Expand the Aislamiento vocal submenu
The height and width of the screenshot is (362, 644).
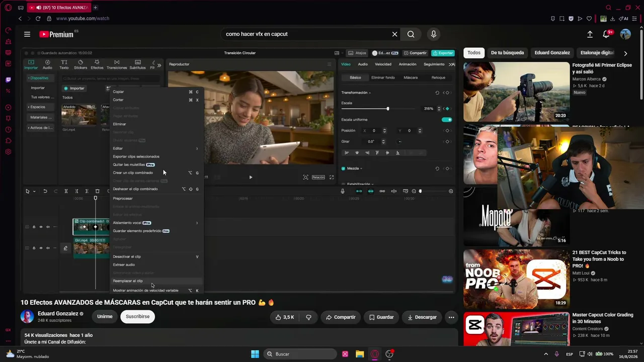click(155, 223)
